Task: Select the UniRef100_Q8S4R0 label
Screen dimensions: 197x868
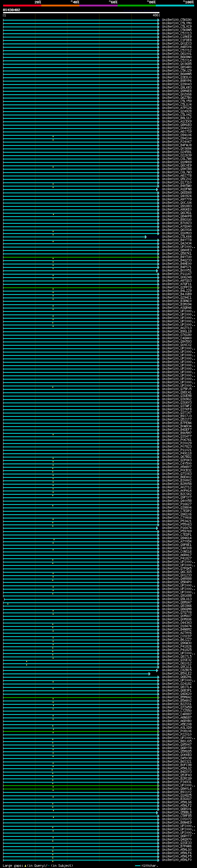Action: pyautogui.click(x=177, y=67)
